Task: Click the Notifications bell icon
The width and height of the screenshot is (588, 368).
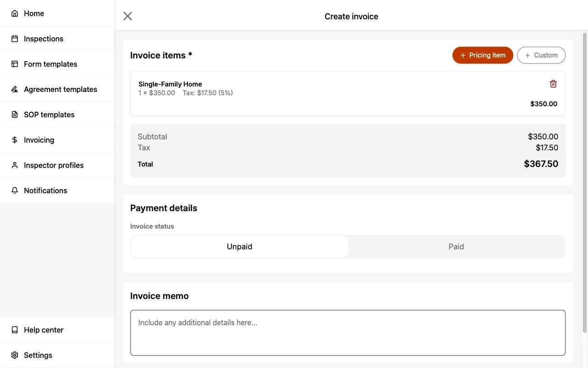Action: (x=14, y=190)
